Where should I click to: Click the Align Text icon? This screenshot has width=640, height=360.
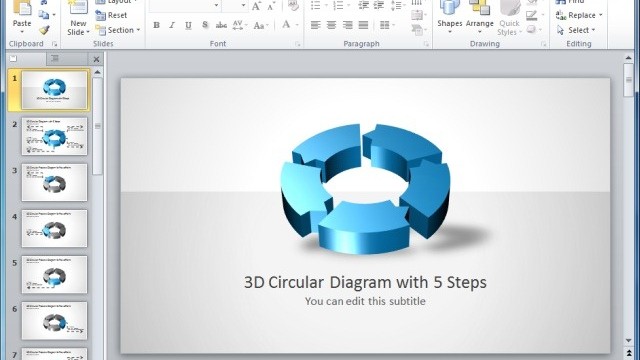(x=416, y=16)
